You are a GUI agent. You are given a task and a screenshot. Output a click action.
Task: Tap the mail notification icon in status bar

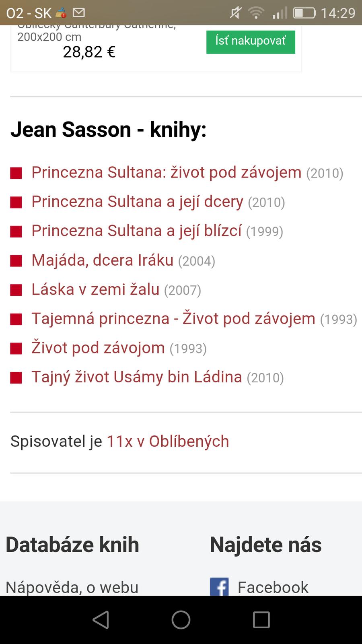(x=79, y=13)
